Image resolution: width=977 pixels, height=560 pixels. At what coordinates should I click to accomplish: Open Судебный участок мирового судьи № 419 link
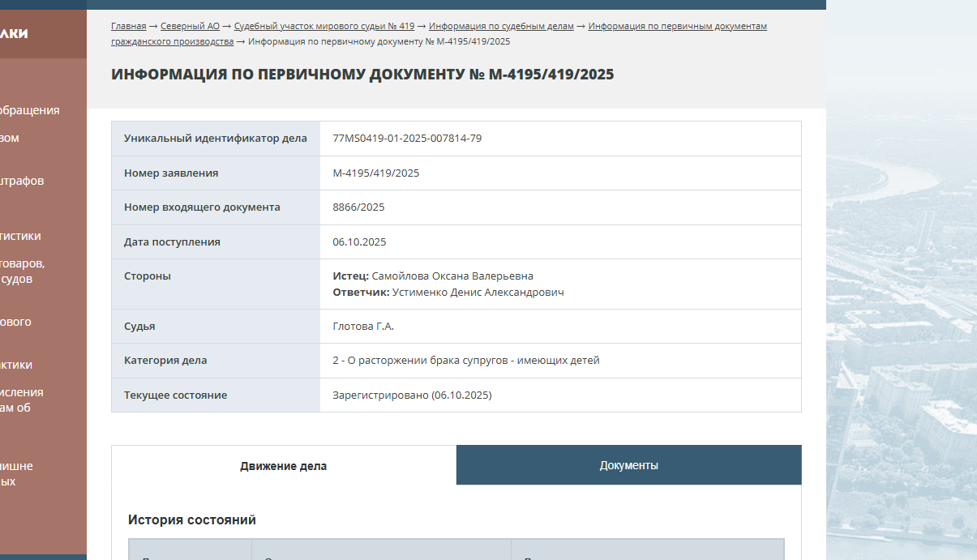click(324, 27)
